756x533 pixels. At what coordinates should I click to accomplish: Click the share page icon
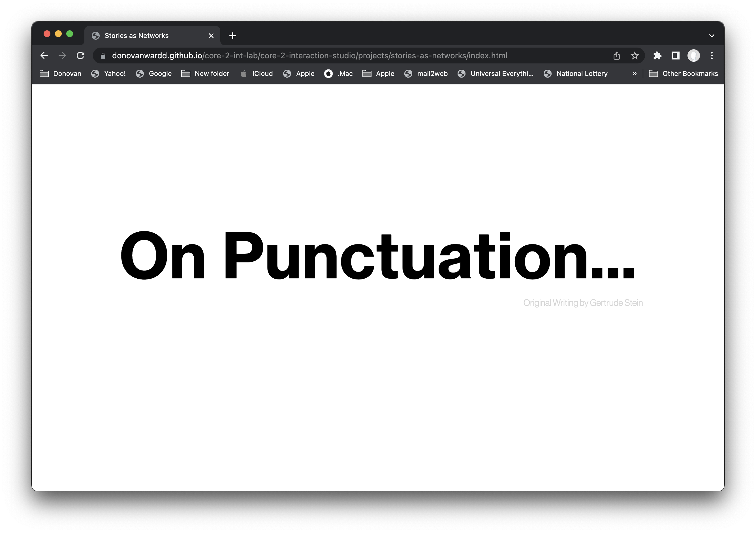pos(616,56)
